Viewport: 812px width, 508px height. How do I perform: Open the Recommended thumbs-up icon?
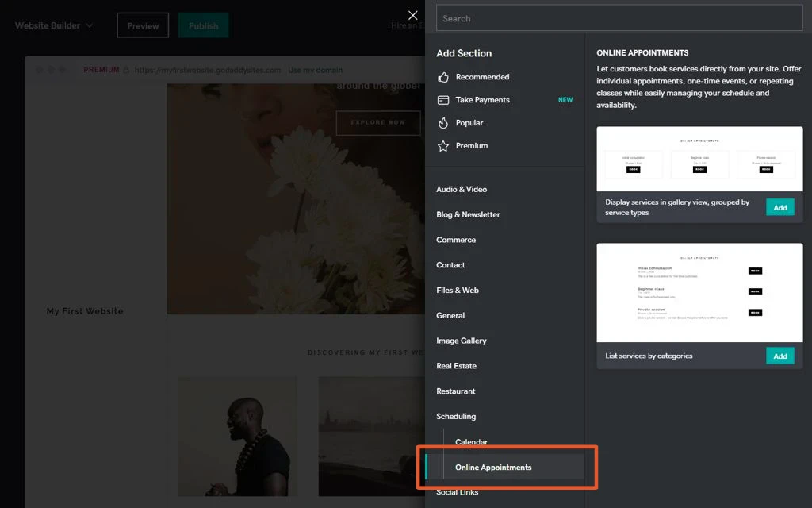click(x=443, y=77)
